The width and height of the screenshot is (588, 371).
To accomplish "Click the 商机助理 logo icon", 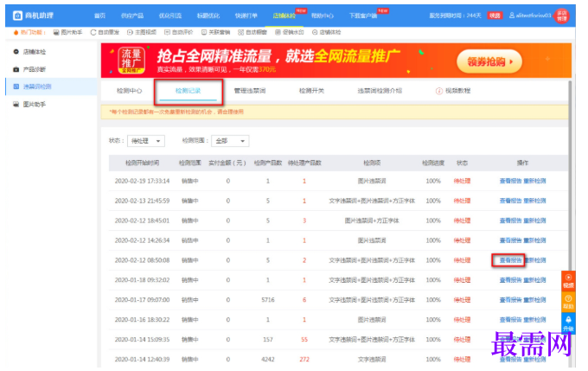I will (17, 16).
